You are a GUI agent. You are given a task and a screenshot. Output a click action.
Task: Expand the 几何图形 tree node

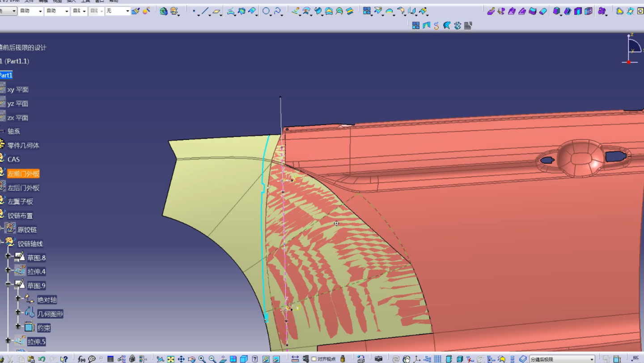(x=18, y=312)
